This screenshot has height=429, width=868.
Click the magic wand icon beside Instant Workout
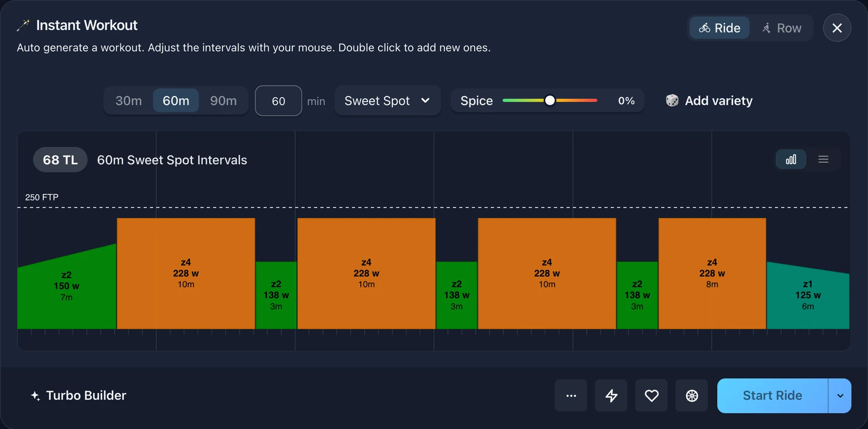point(23,26)
